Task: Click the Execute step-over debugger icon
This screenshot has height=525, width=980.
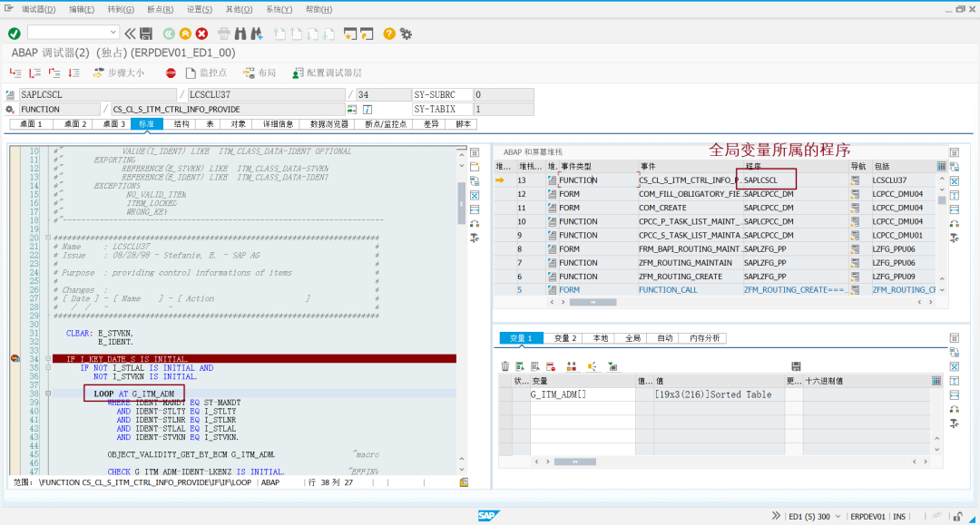Action: 35,73
